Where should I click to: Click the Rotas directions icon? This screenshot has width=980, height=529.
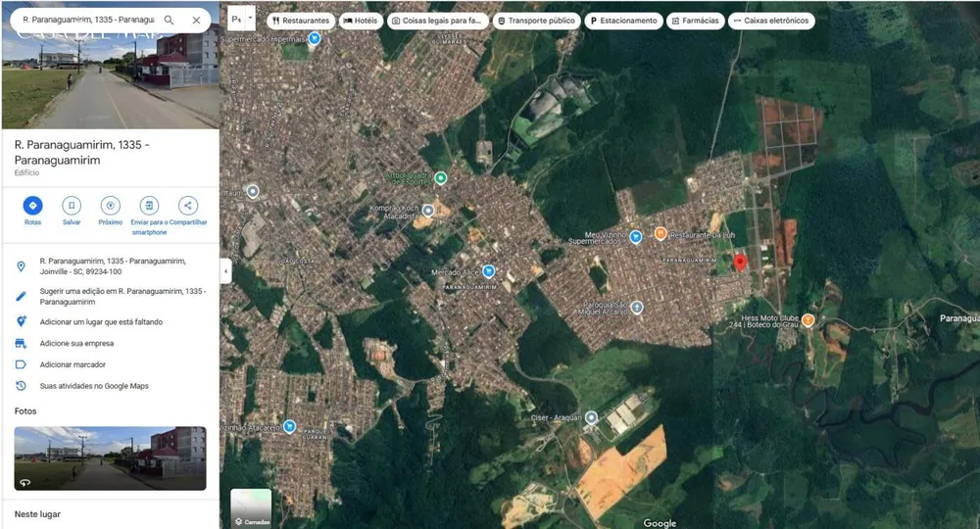click(x=32, y=206)
